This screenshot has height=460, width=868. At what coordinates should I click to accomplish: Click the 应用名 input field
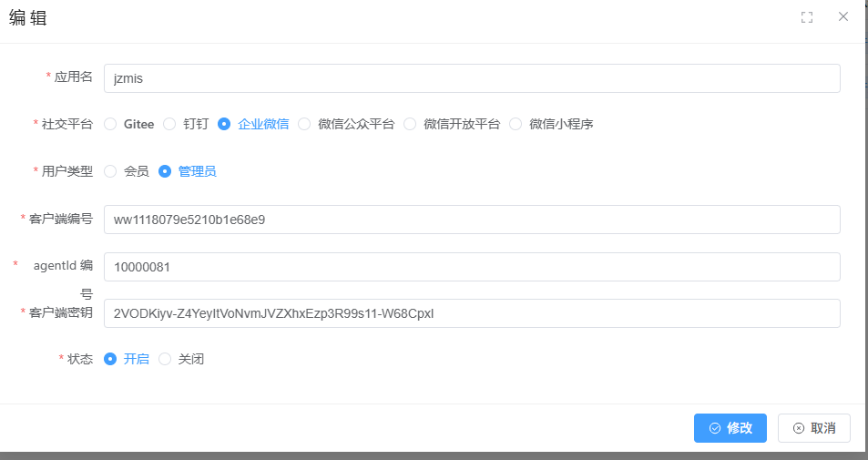[x=471, y=78]
